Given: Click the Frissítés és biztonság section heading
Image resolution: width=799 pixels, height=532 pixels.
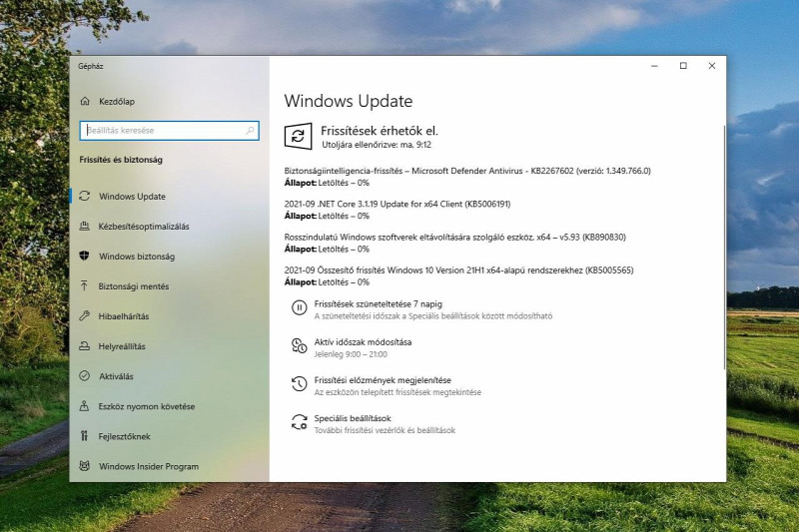Looking at the screenshot, I should 121,160.
